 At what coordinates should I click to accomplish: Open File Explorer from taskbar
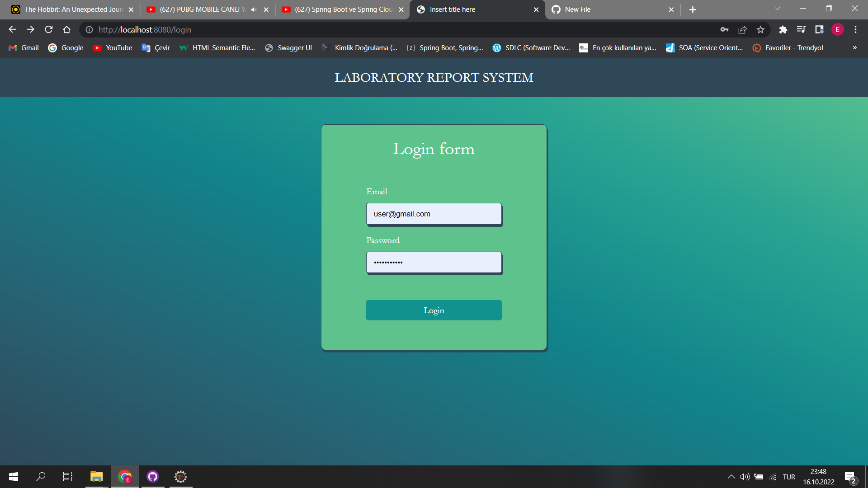pyautogui.click(x=97, y=477)
